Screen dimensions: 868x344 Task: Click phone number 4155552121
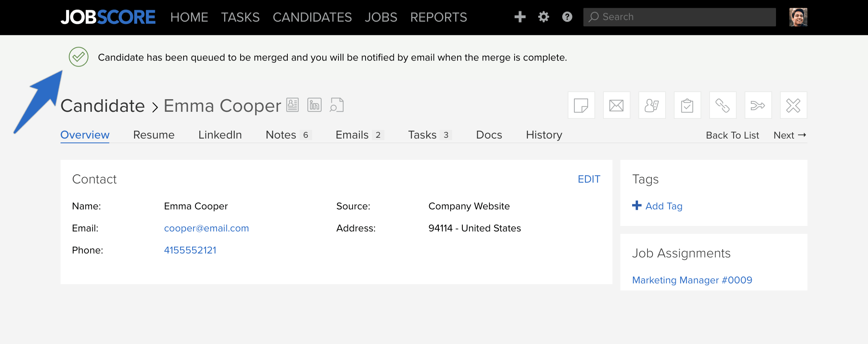(190, 250)
